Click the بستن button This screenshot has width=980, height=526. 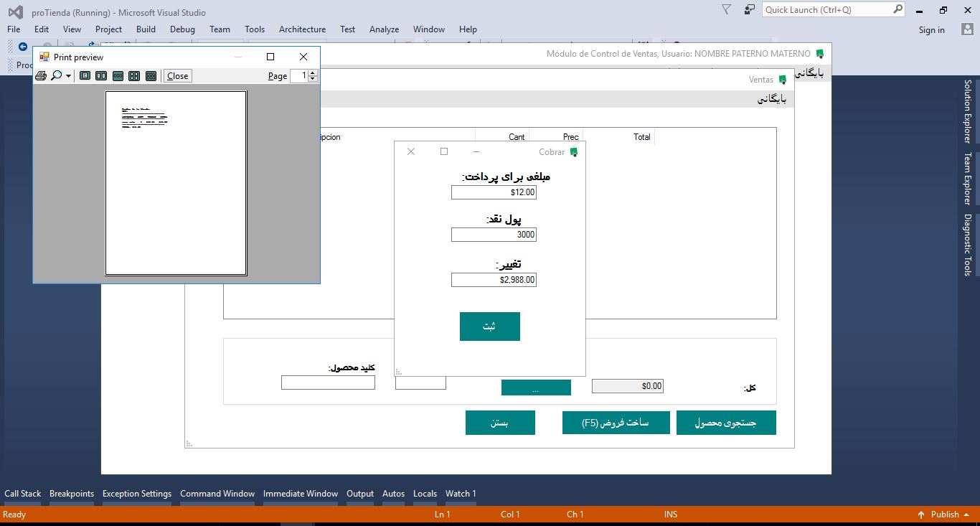[500, 423]
